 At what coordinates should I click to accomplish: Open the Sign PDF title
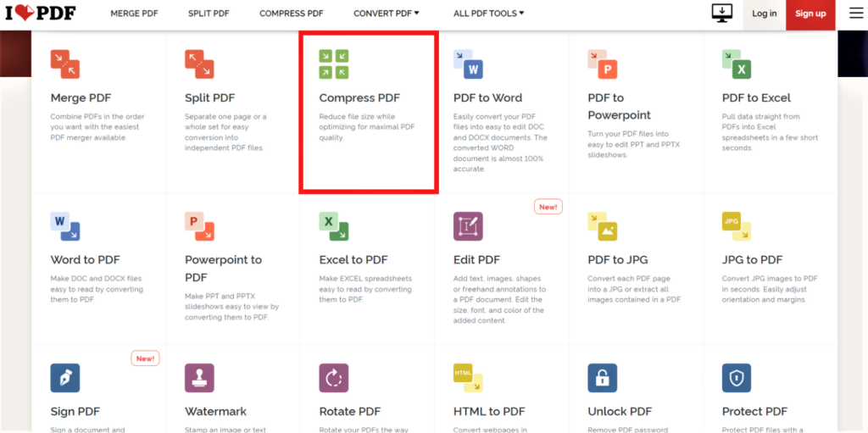coord(75,412)
